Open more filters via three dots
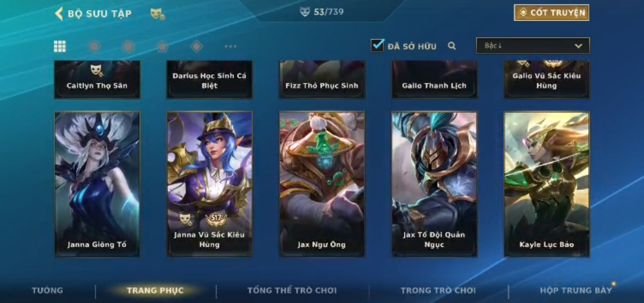 coord(230,46)
